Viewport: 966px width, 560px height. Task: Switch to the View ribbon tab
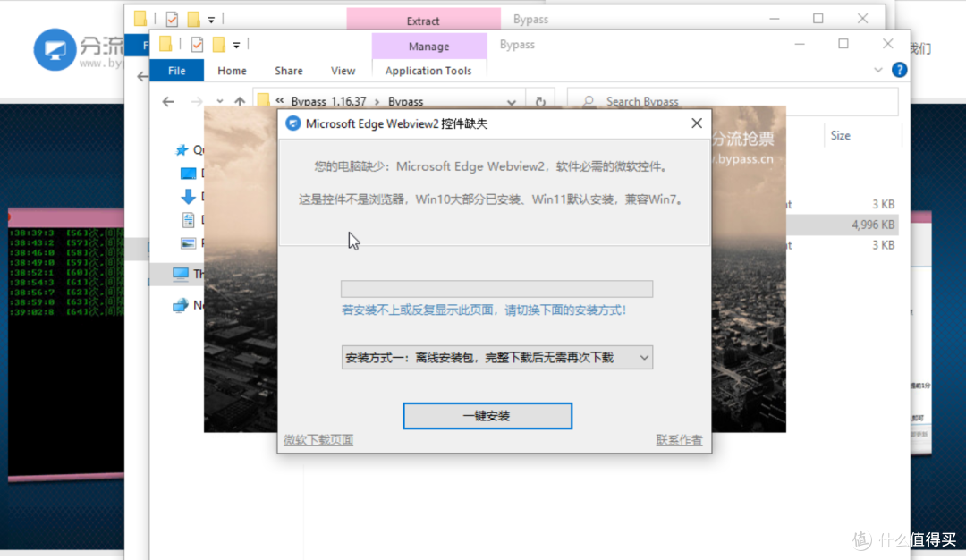click(x=343, y=71)
